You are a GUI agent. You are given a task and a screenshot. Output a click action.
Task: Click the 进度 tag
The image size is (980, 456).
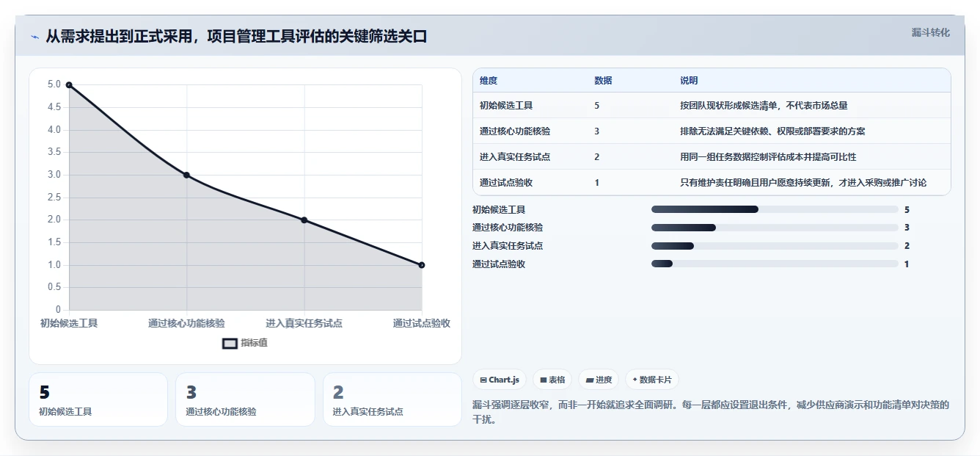coord(599,380)
